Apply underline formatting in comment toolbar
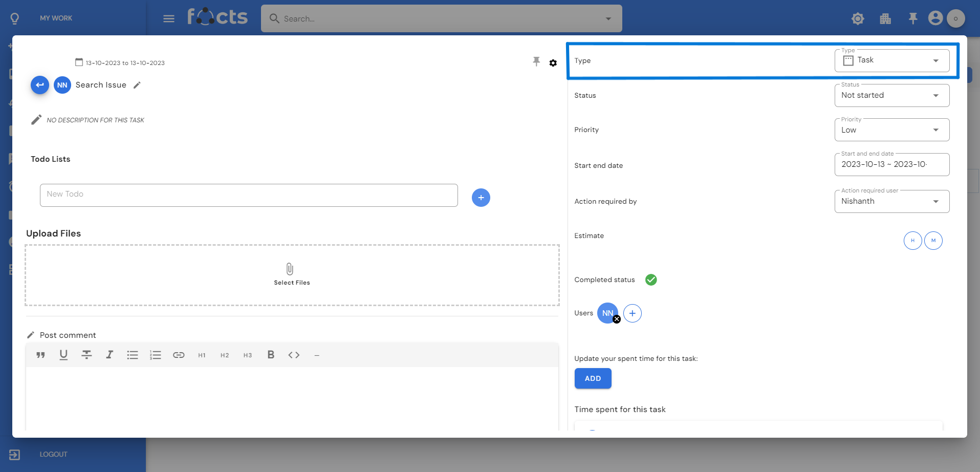The height and width of the screenshot is (472, 980). click(x=63, y=355)
